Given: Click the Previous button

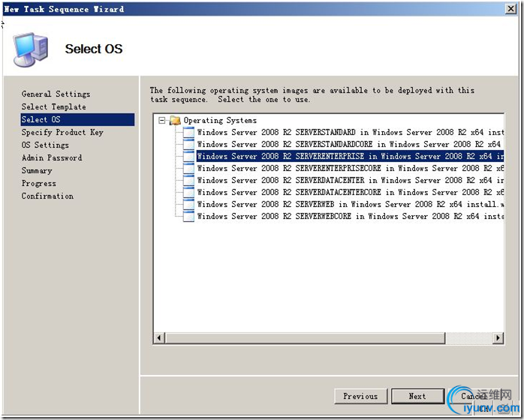Looking at the screenshot, I should click(361, 396).
